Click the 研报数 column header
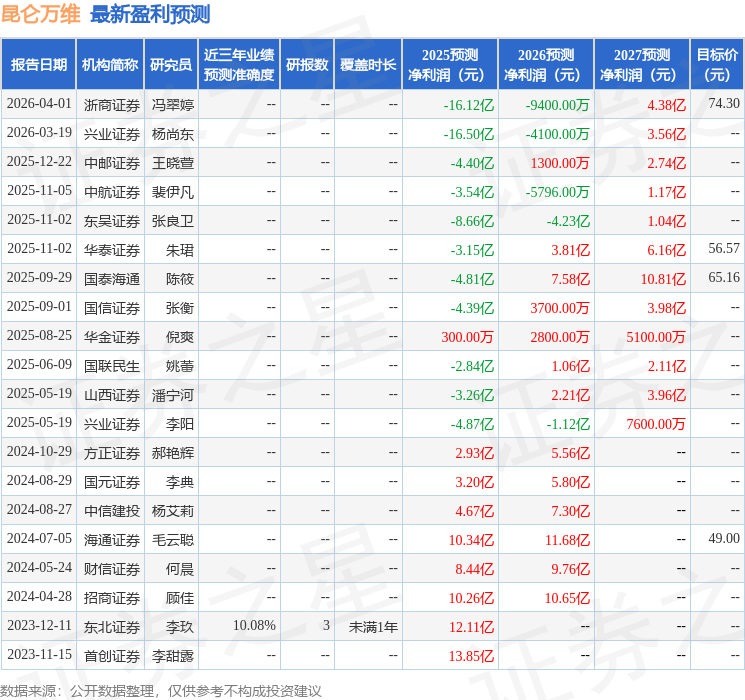The height and width of the screenshot is (700, 745). [x=307, y=64]
